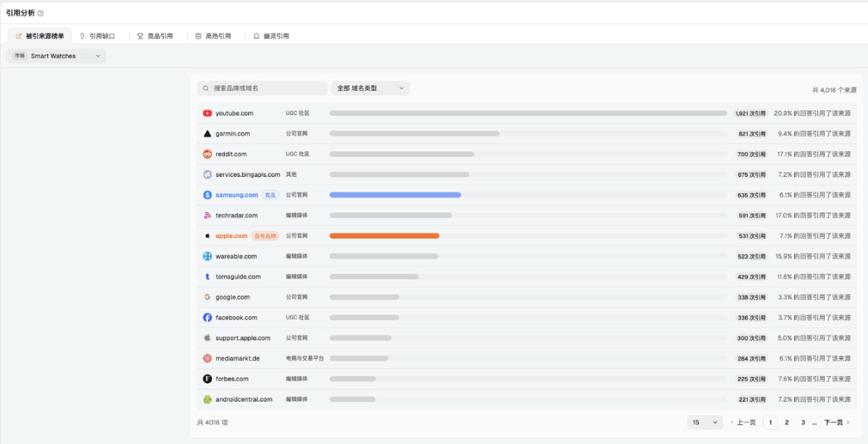The width and height of the screenshot is (868, 444).
Task: Click the 共 4,016 个来源 total label
Action: (x=834, y=89)
